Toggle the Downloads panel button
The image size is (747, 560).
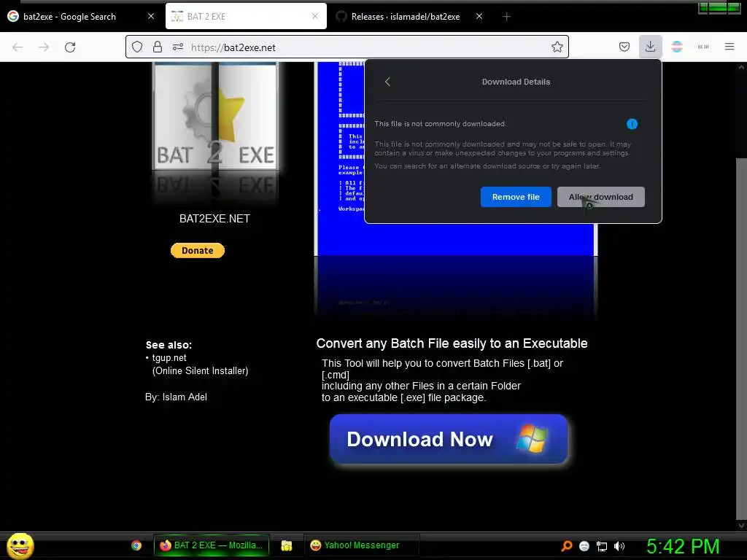coord(650,47)
